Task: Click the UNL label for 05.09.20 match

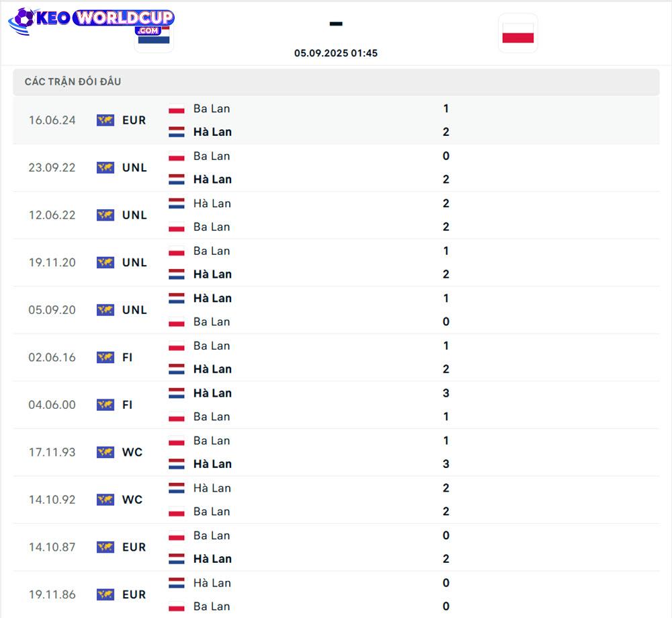Action: click(134, 310)
